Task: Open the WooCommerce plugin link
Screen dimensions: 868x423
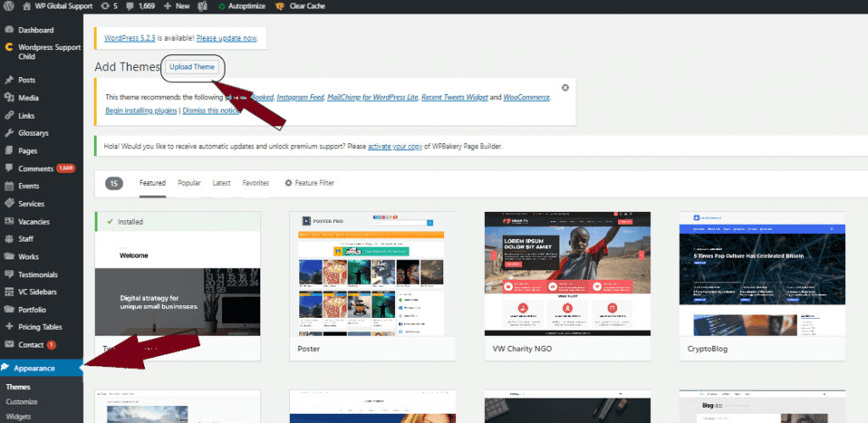Action: click(526, 97)
